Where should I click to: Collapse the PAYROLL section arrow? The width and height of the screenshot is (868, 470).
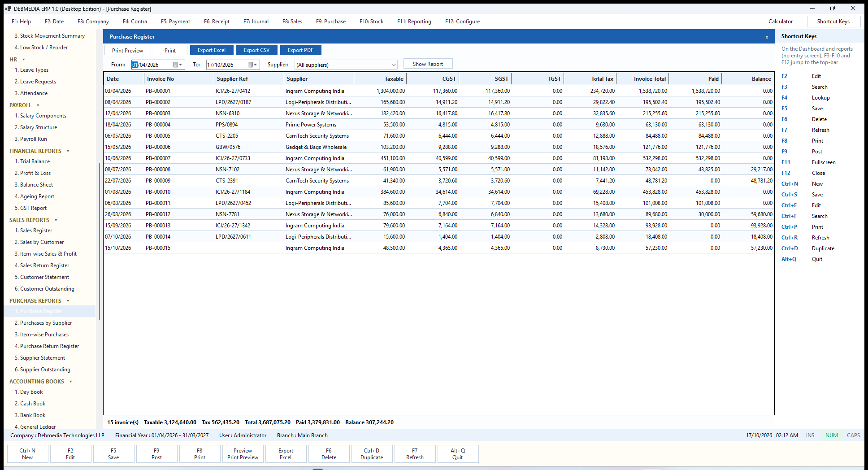tap(38, 105)
